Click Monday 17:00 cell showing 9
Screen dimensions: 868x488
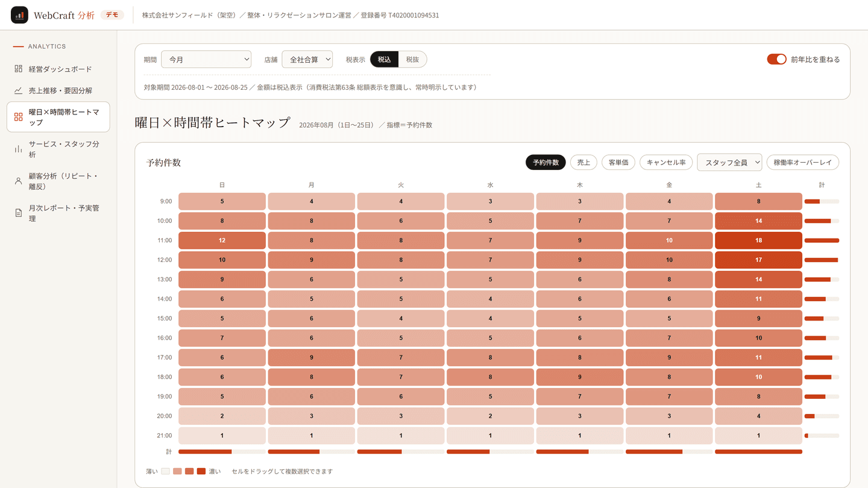tap(311, 357)
